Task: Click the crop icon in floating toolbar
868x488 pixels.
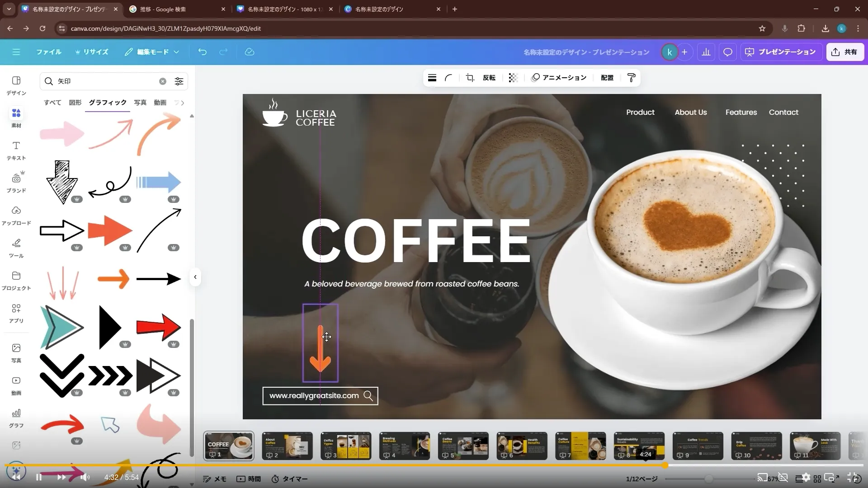Action: (x=470, y=78)
